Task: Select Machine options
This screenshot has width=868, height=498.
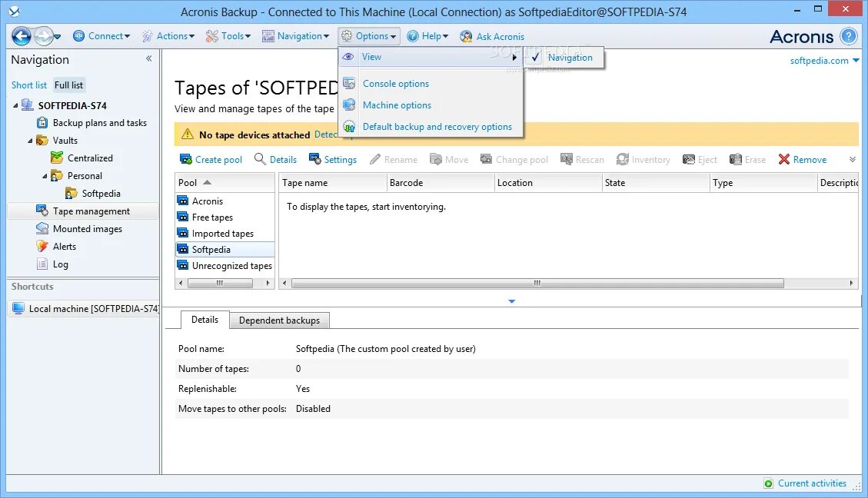Action: click(397, 105)
